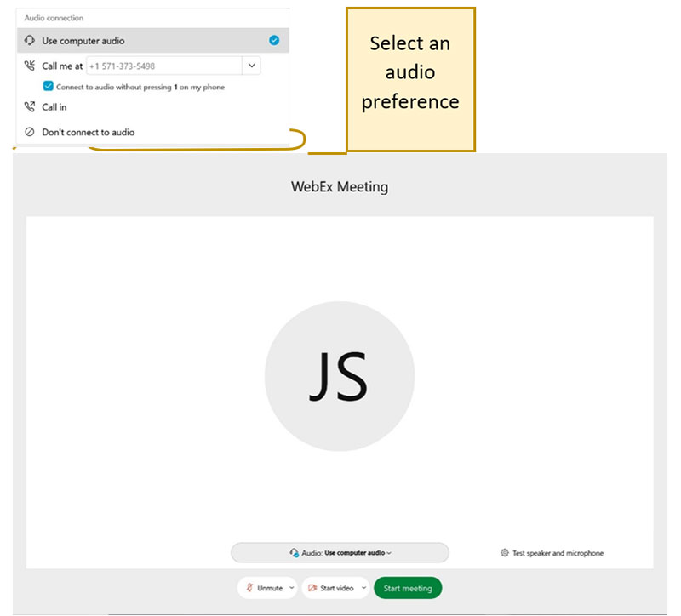681x616 pixels.
Task: Click the Don't connect to audio circle-slash icon
Action: click(30, 132)
